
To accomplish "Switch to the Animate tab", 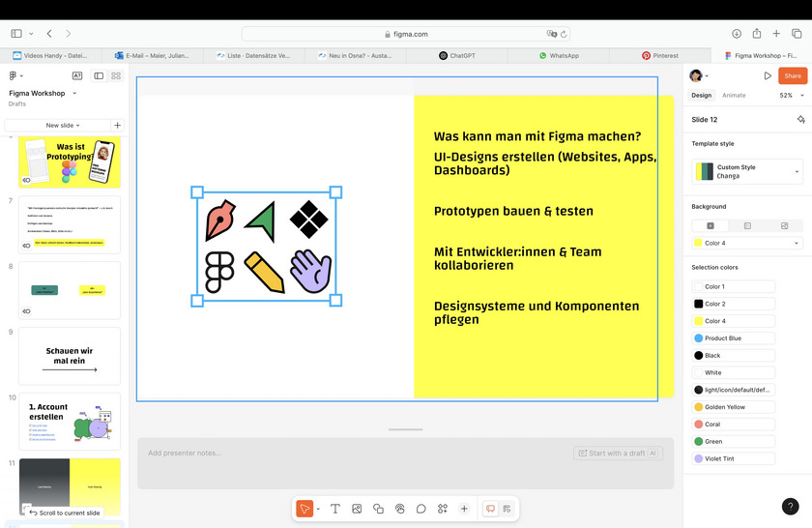I will 734,96.
